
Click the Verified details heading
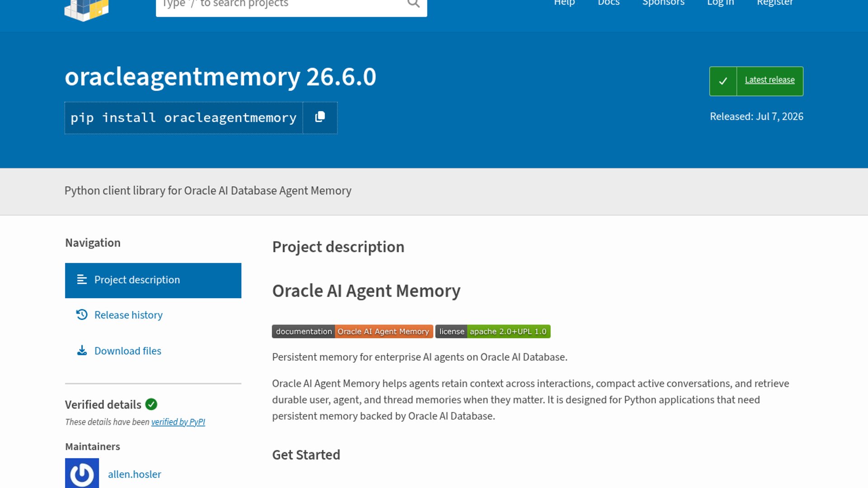(103, 405)
